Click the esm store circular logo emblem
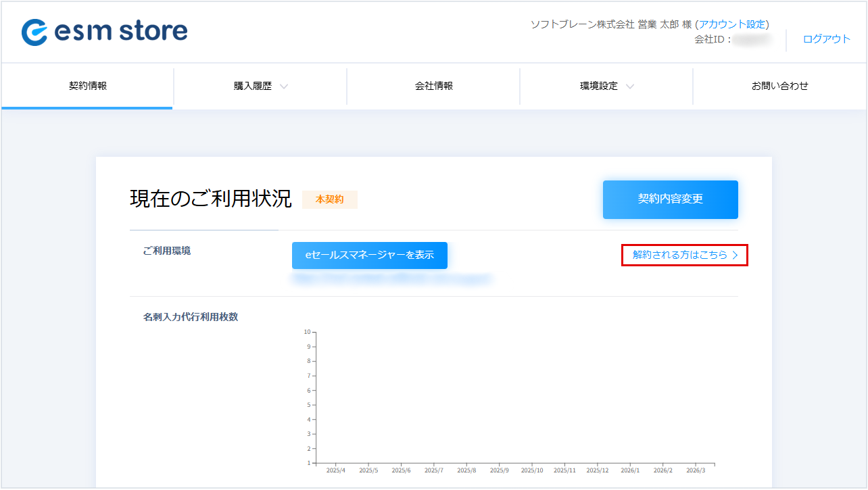868x490 pixels. click(x=34, y=32)
